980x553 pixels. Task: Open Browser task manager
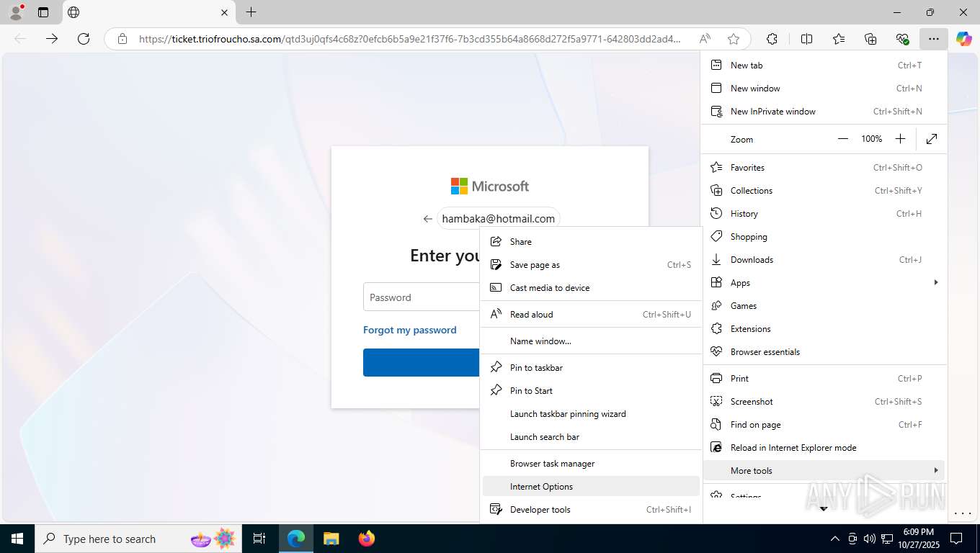591,463
